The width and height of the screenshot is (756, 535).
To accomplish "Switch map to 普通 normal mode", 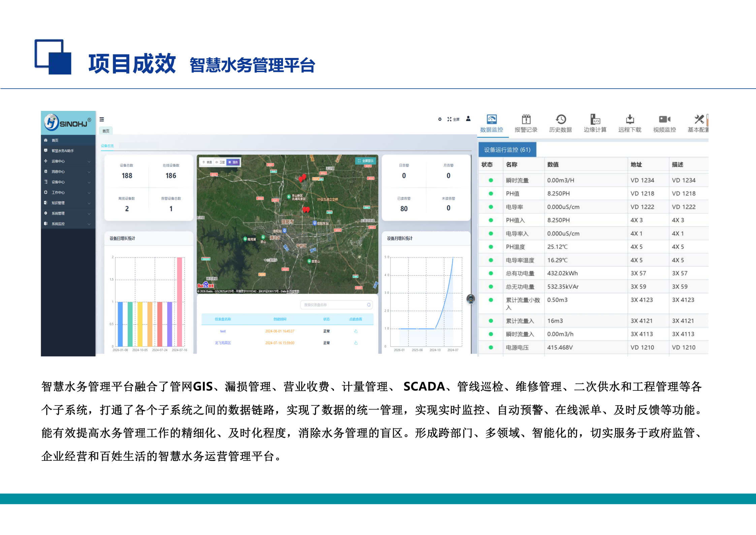I will click(207, 162).
